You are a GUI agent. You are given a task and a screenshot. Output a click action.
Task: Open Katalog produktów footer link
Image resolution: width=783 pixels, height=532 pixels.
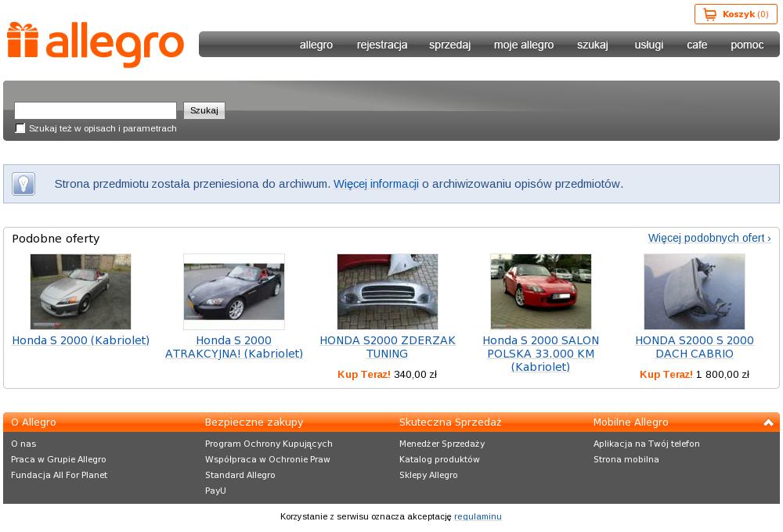tap(439, 459)
